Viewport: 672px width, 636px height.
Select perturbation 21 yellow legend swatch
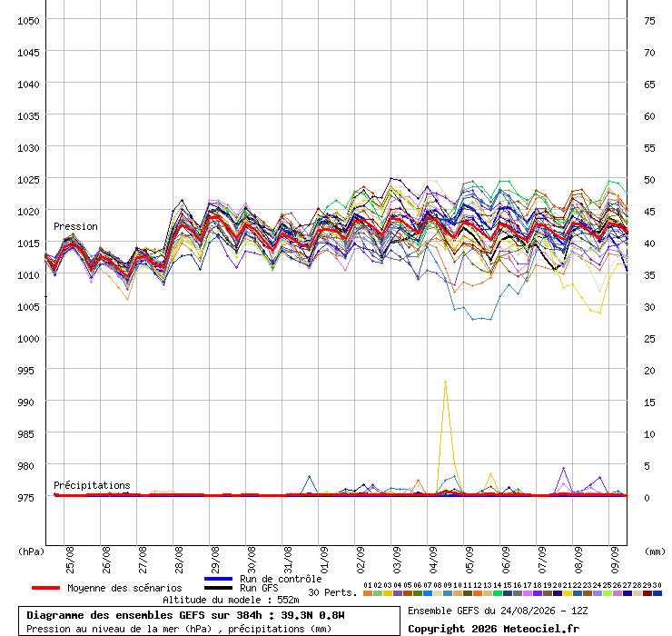[x=567, y=593]
